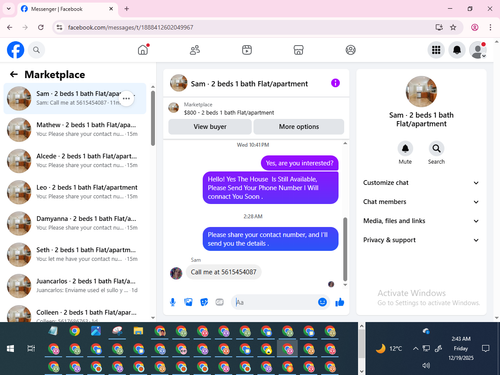500x375 pixels.
Task: Click the View buyer button
Action: tap(210, 127)
